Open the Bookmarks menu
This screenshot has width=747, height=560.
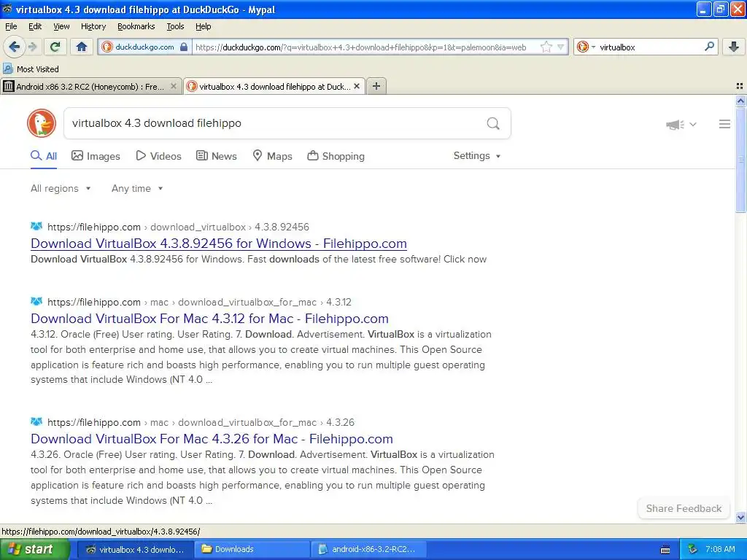136,26
